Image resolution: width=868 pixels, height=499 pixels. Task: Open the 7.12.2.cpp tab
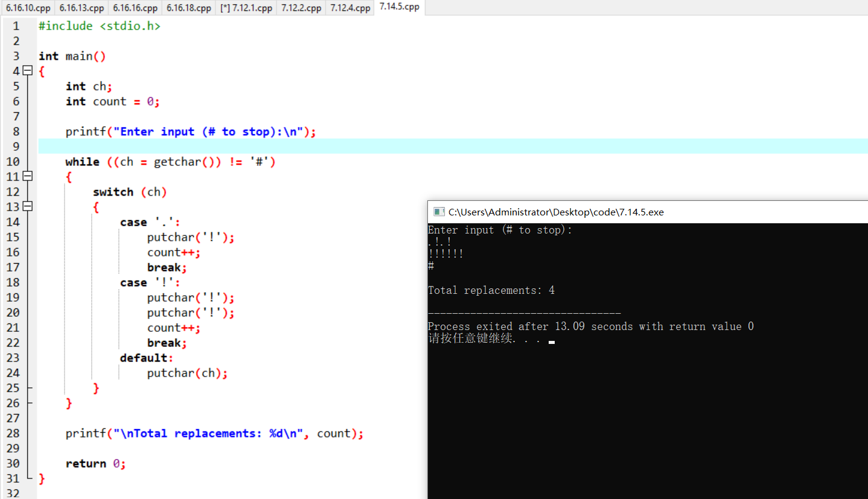click(x=301, y=8)
